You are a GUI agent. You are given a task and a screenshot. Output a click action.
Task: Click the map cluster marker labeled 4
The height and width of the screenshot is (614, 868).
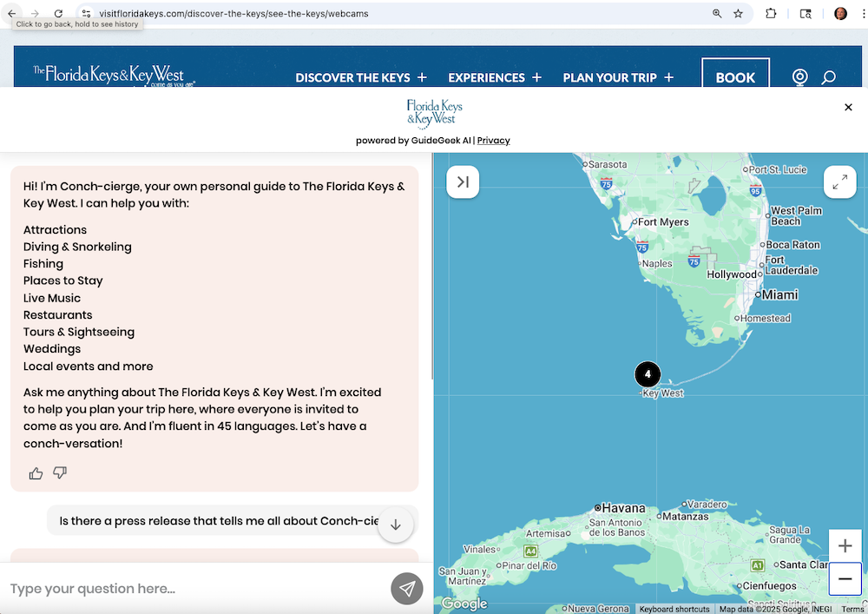pos(648,374)
